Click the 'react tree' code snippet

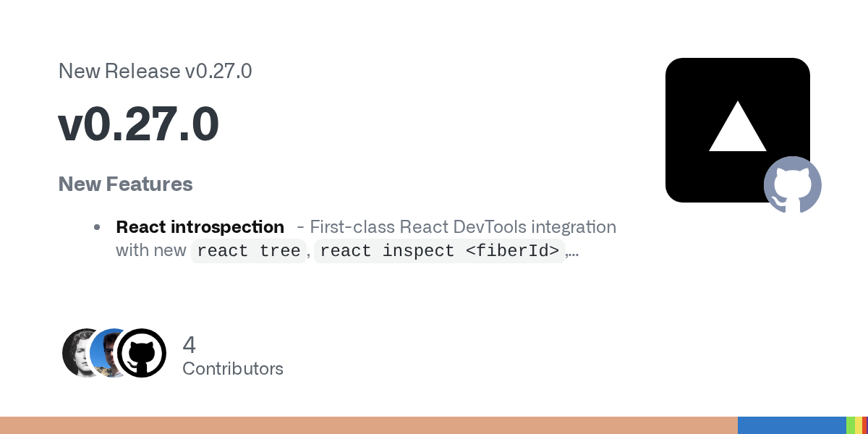[248, 251]
